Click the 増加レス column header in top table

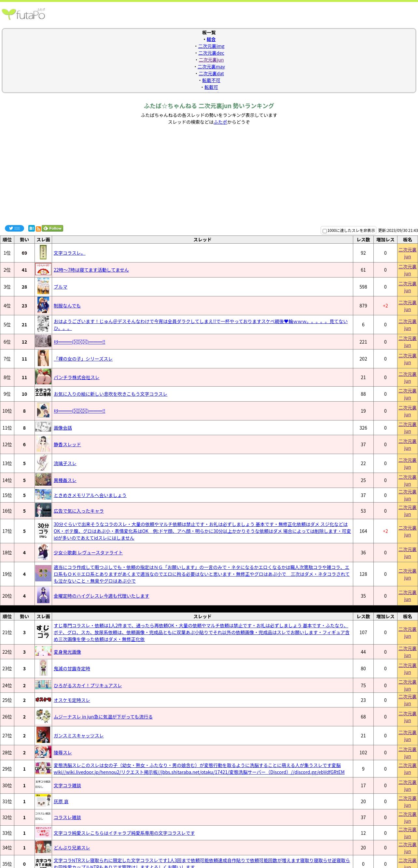[x=385, y=240]
